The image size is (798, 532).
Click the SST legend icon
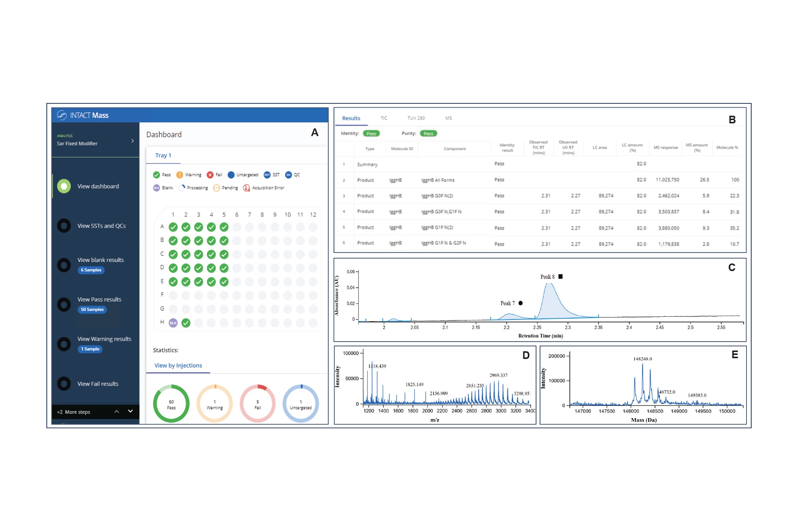[266, 175]
